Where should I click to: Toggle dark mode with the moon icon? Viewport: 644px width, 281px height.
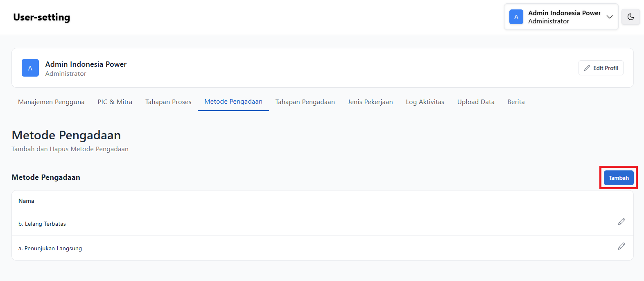coord(630,17)
